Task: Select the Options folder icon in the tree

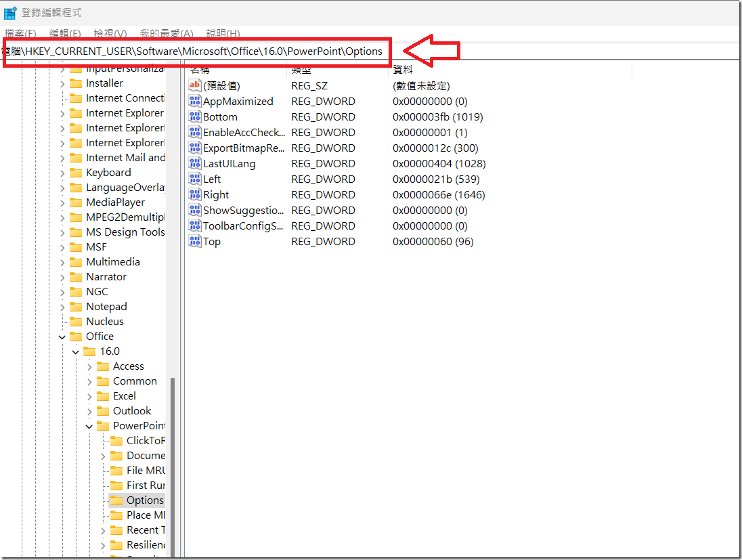Action: tap(116, 500)
